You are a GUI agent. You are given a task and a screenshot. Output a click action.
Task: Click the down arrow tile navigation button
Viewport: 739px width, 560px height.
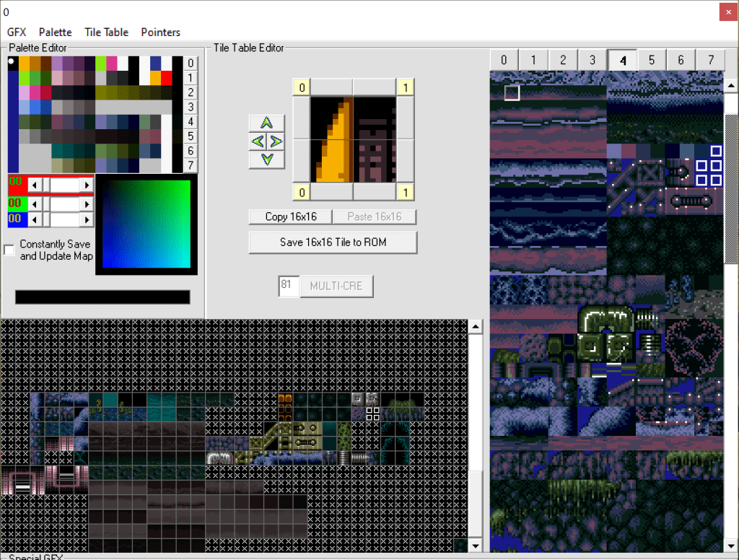click(267, 159)
